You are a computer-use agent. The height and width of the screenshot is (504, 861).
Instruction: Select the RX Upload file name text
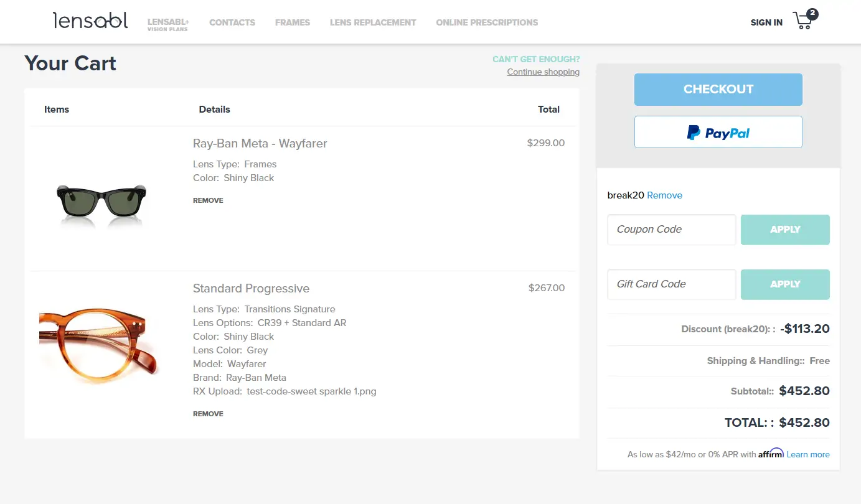pyautogui.click(x=311, y=392)
